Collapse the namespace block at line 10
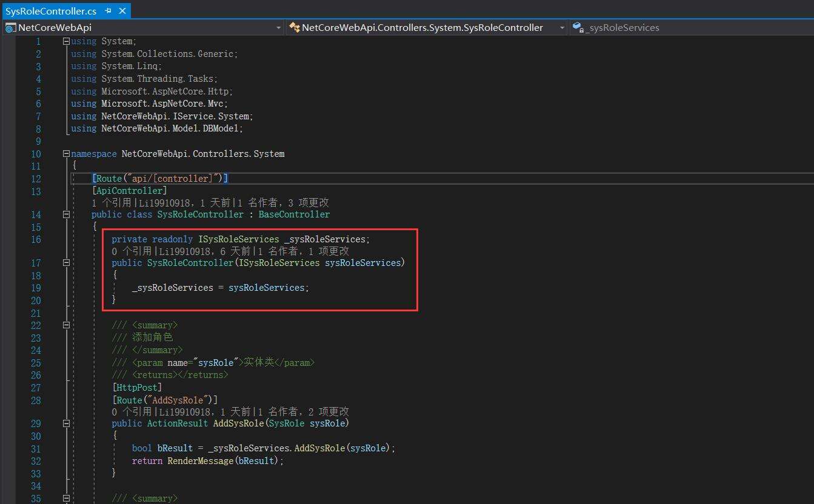 (x=66, y=154)
